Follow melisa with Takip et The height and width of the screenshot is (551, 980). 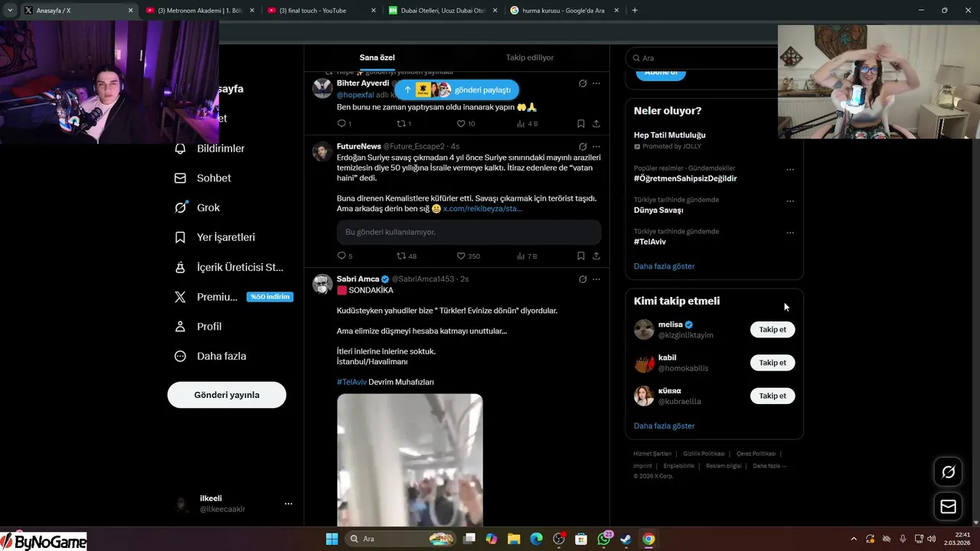coord(773,329)
